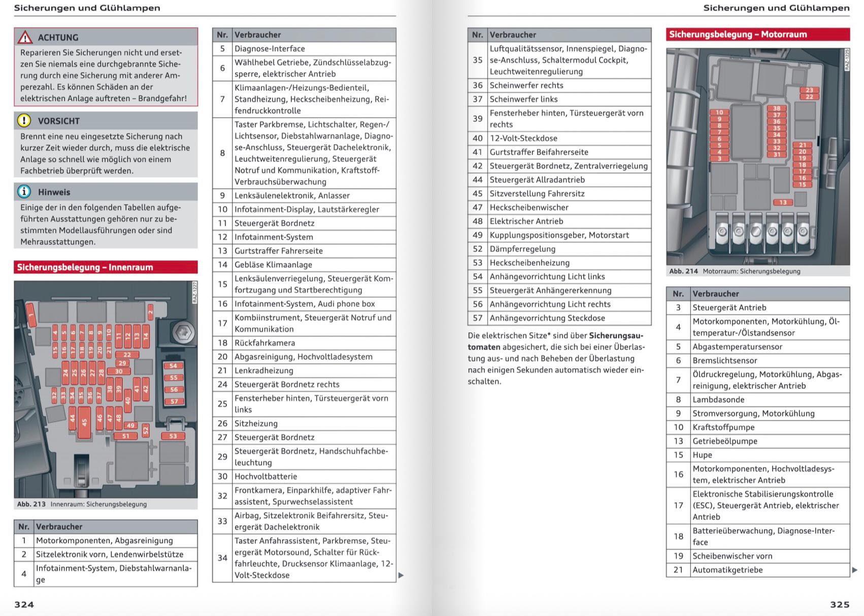Click the row Infotainment-System, Audi phone box
This screenshot has width=864, height=616.
tap(304, 304)
